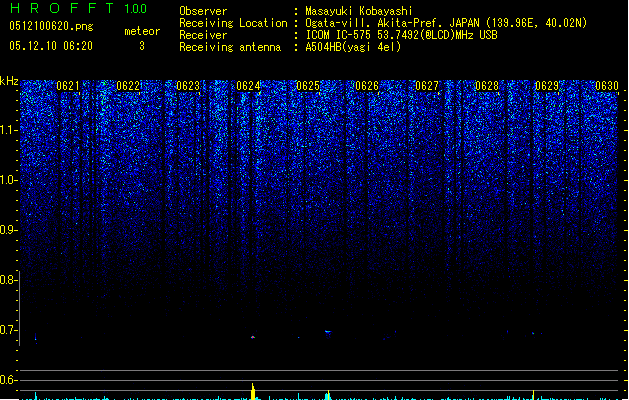Click the 0621 time marker
The height and width of the screenshot is (400, 629).
(68, 86)
